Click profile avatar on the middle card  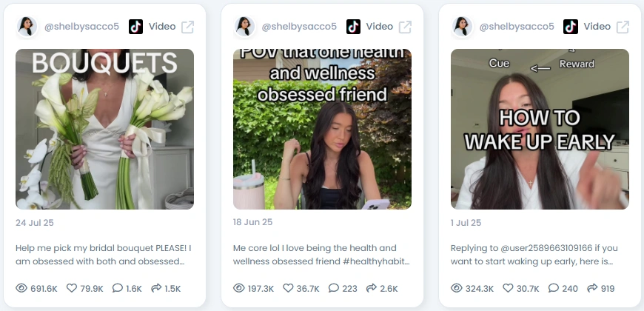[244, 27]
